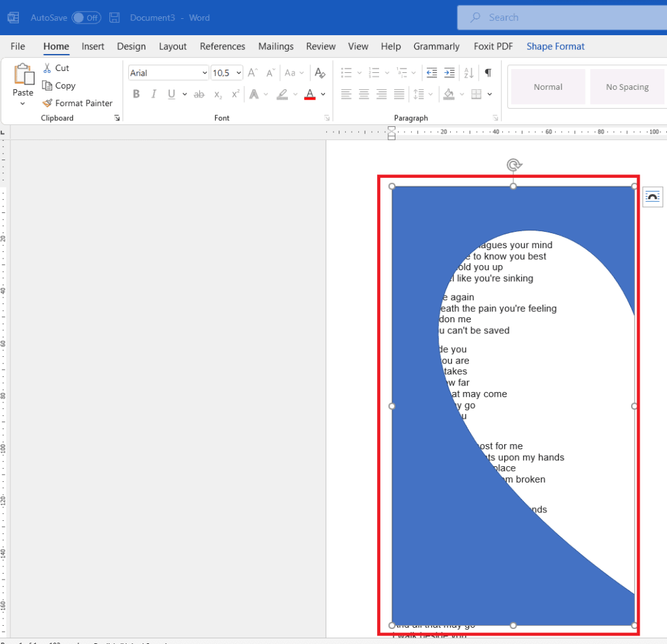
Task: Apply the No Spacing style
Action: [x=627, y=86]
